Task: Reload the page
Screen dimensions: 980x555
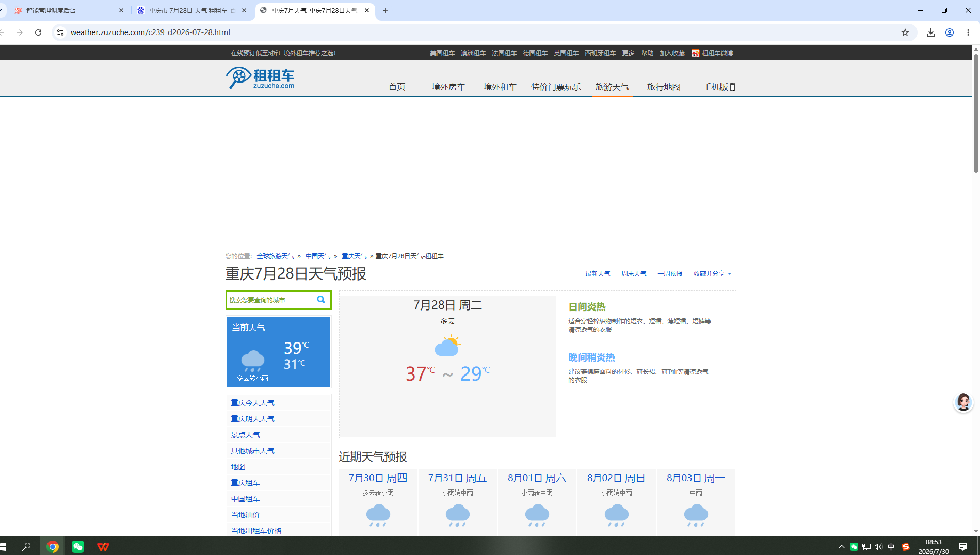Action: point(38,32)
